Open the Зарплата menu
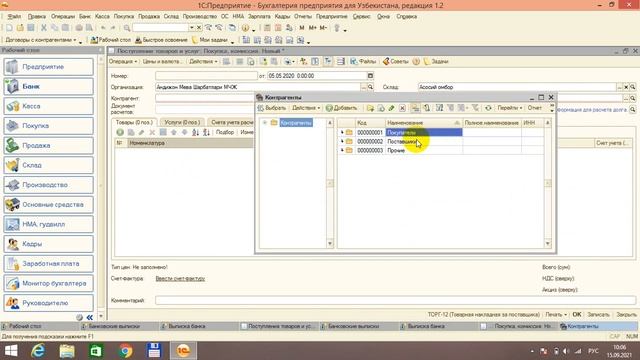The width and height of the screenshot is (640, 360). [x=259, y=17]
